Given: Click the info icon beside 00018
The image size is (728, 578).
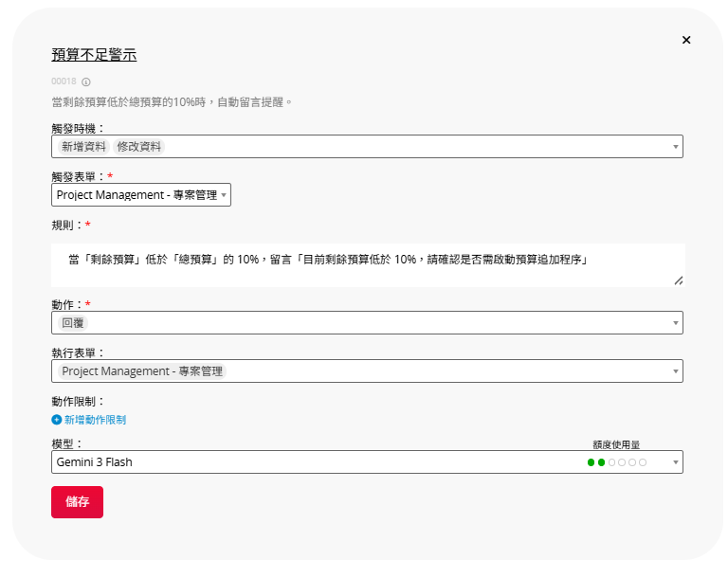Looking at the screenshot, I should pyautogui.click(x=86, y=82).
